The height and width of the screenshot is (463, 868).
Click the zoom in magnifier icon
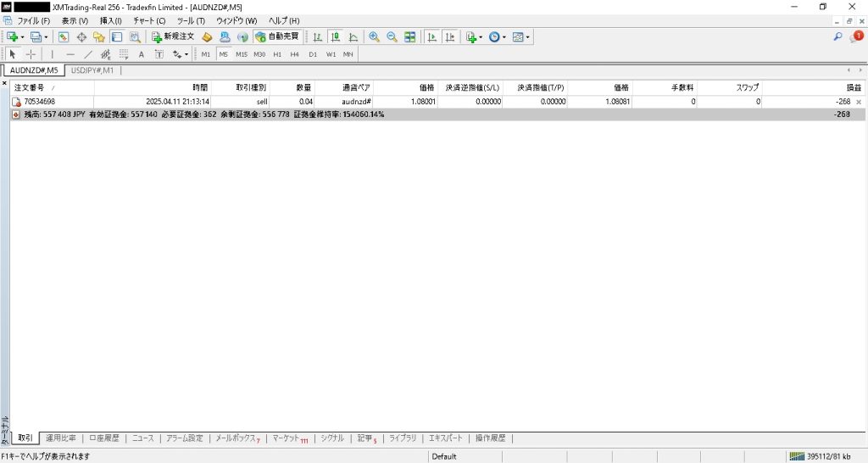[374, 37]
